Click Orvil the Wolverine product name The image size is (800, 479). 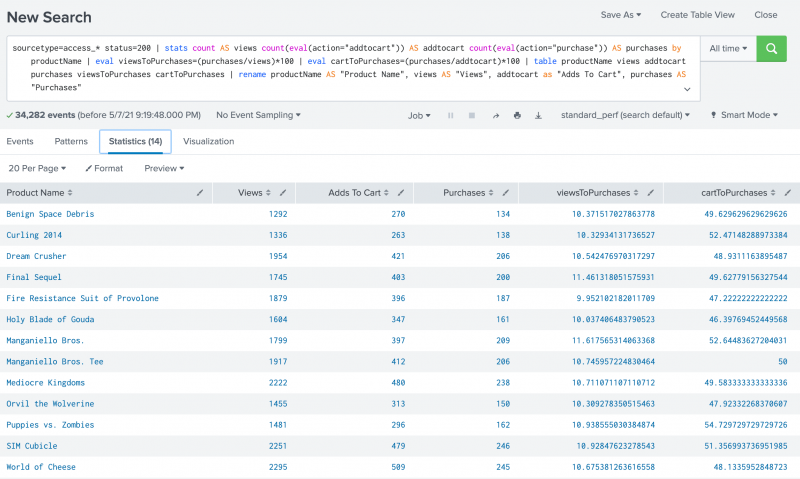click(x=50, y=404)
